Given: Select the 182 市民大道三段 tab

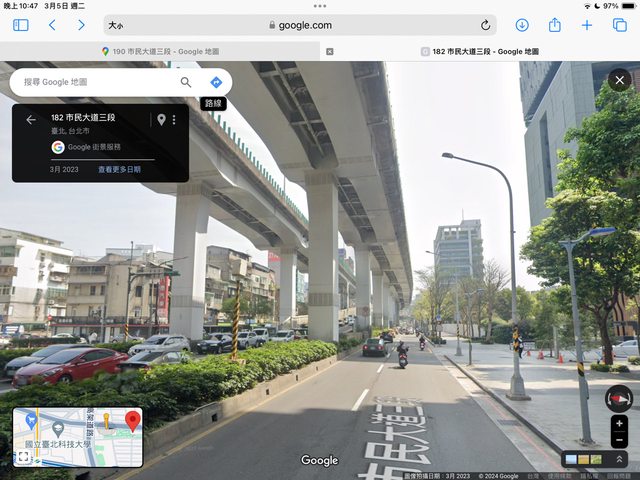Looking at the screenshot, I should 480,51.
